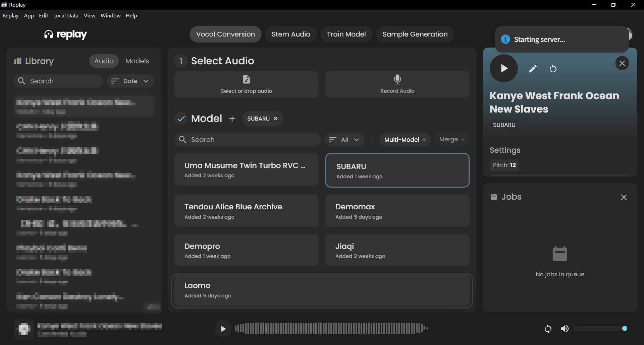Focus the Library search field
The width and height of the screenshot is (644, 345).
58,81
